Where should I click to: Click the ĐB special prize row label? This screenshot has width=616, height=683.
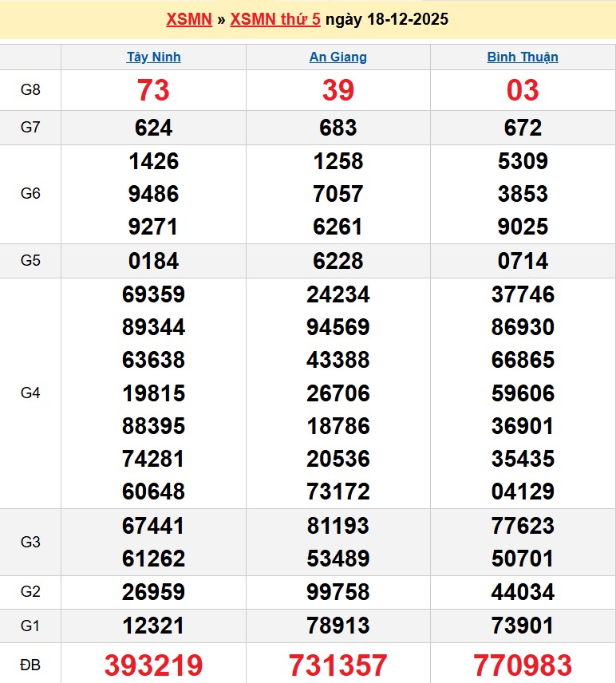[x=30, y=665]
